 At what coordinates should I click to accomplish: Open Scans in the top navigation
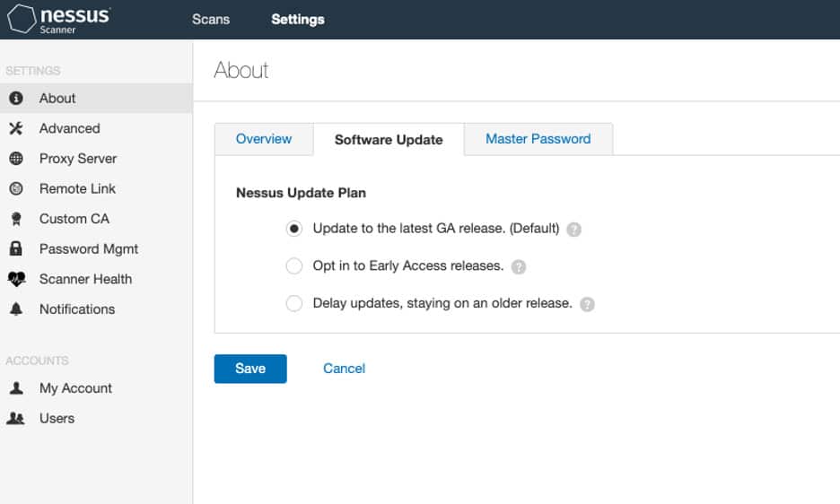pos(211,20)
